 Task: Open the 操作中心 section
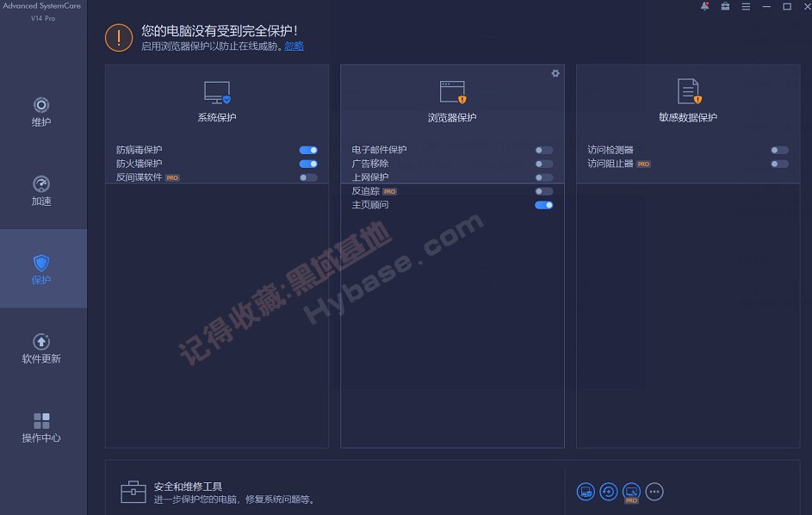coord(41,427)
